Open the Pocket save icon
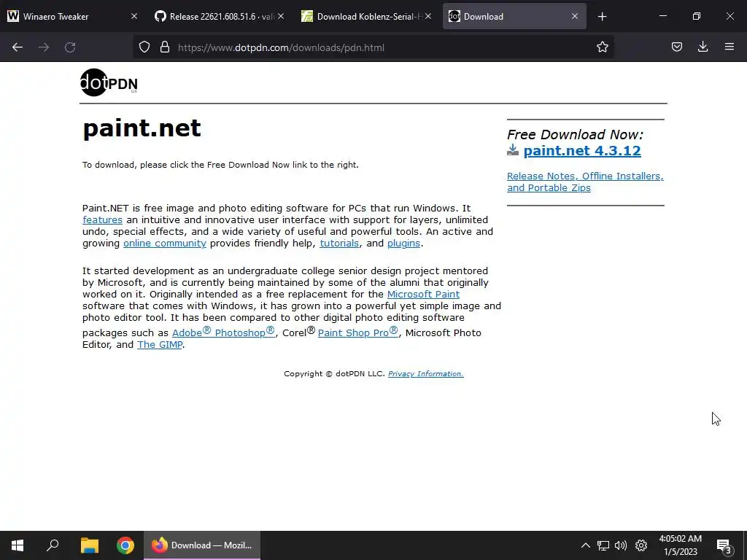Screen dimensions: 747x560 [x=676, y=47]
